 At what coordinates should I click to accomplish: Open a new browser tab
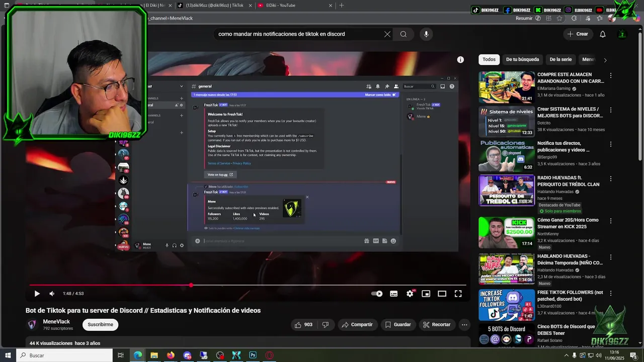342,6
